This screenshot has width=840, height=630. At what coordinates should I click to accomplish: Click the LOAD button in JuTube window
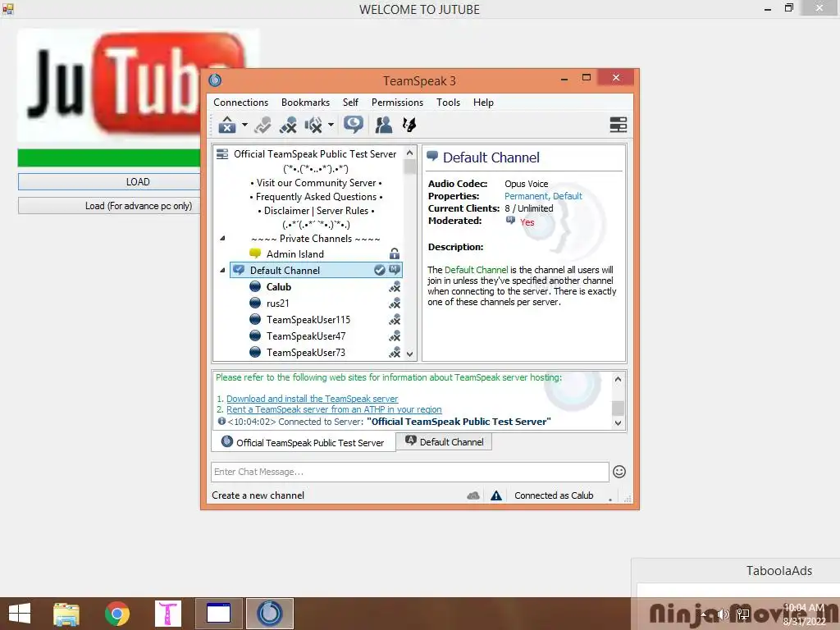point(109,181)
